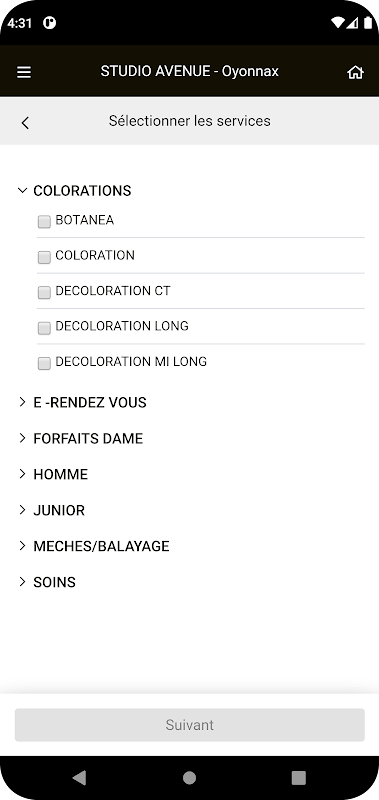This screenshot has width=379, height=800.
Task: Tick the COLORATION service checkbox
Action: [x=44, y=257]
